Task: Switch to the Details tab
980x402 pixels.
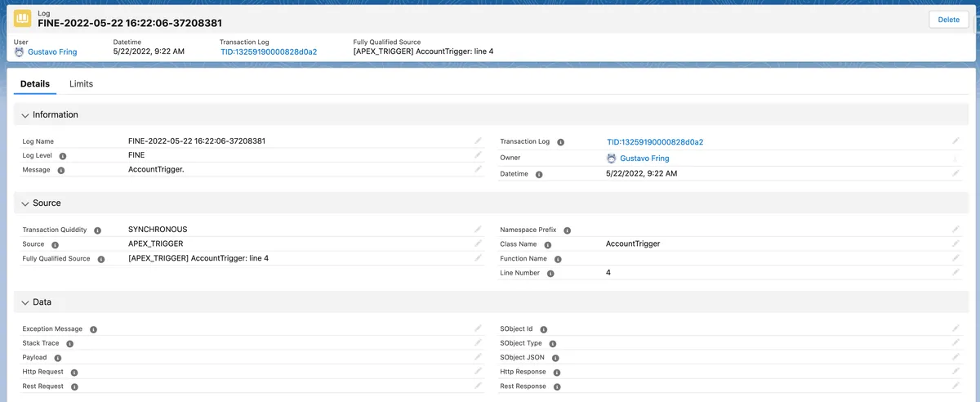Action: pyautogui.click(x=35, y=84)
